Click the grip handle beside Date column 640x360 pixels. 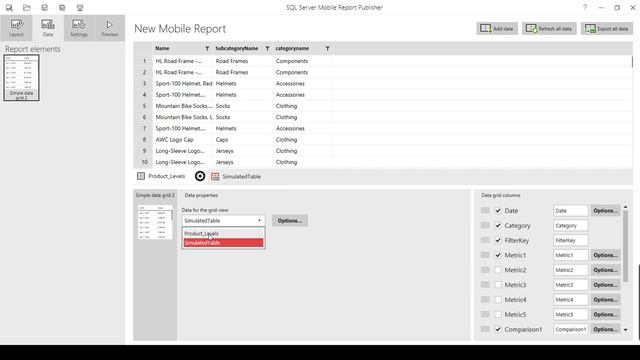tap(485, 211)
